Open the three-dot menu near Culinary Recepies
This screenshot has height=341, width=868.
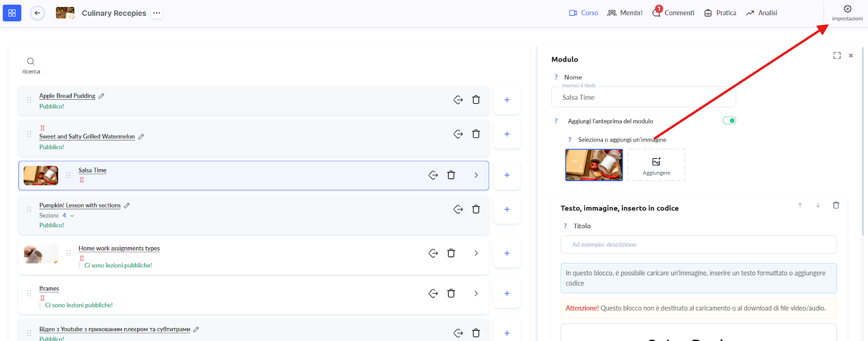[x=157, y=13]
